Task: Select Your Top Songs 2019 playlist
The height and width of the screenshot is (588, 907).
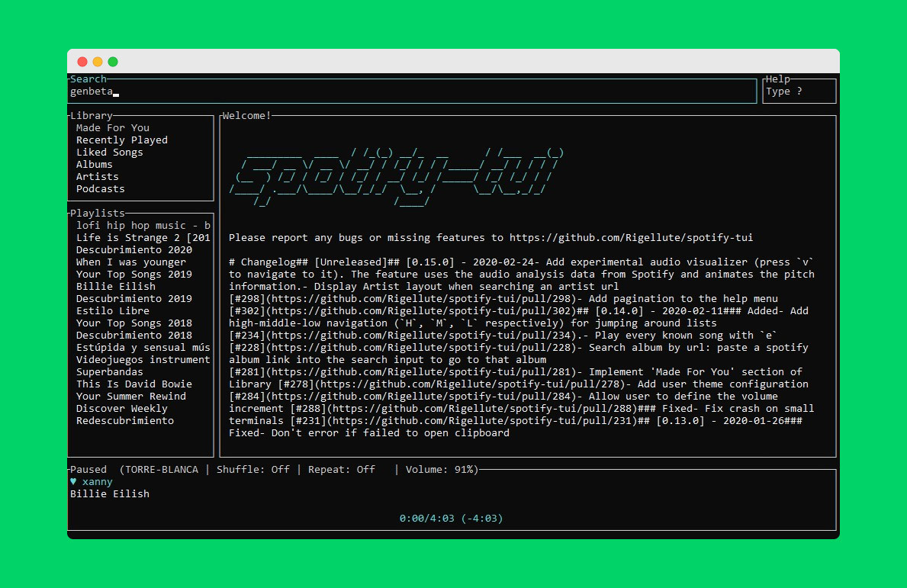Action: (134, 274)
